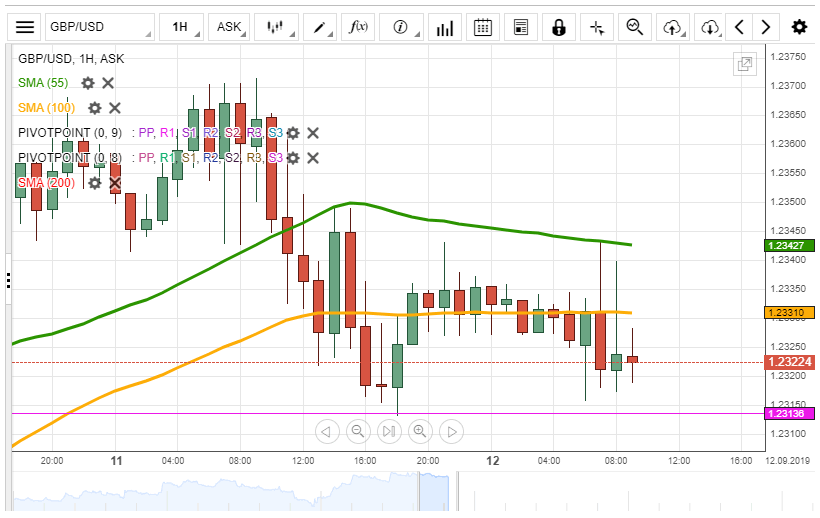Click the SMA (100) legend label
The width and height of the screenshot is (820, 518).
[x=47, y=108]
